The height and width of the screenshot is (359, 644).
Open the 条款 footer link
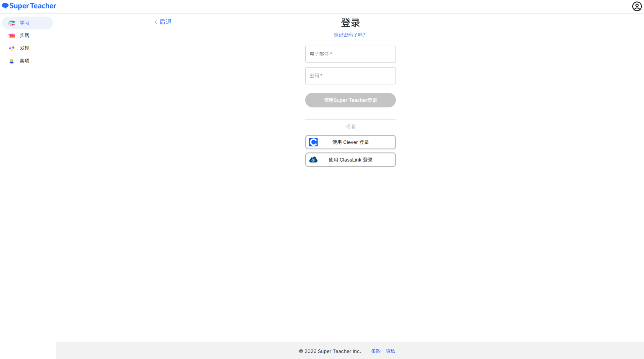[376, 351]
